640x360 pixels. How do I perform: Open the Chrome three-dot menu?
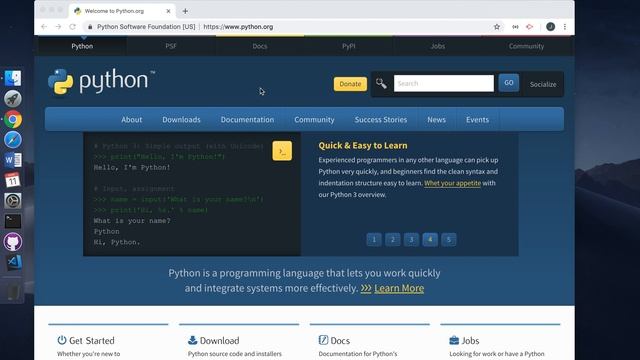point(565,27)
